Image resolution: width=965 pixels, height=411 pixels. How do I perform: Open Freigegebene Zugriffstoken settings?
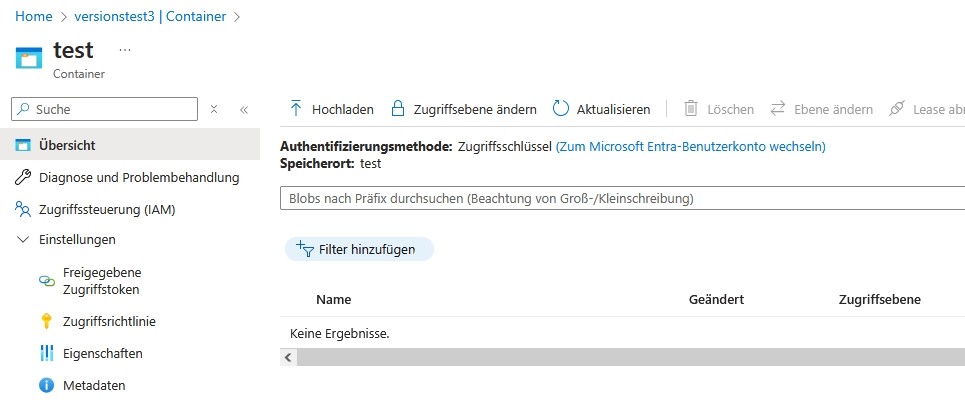coord(102,281)
